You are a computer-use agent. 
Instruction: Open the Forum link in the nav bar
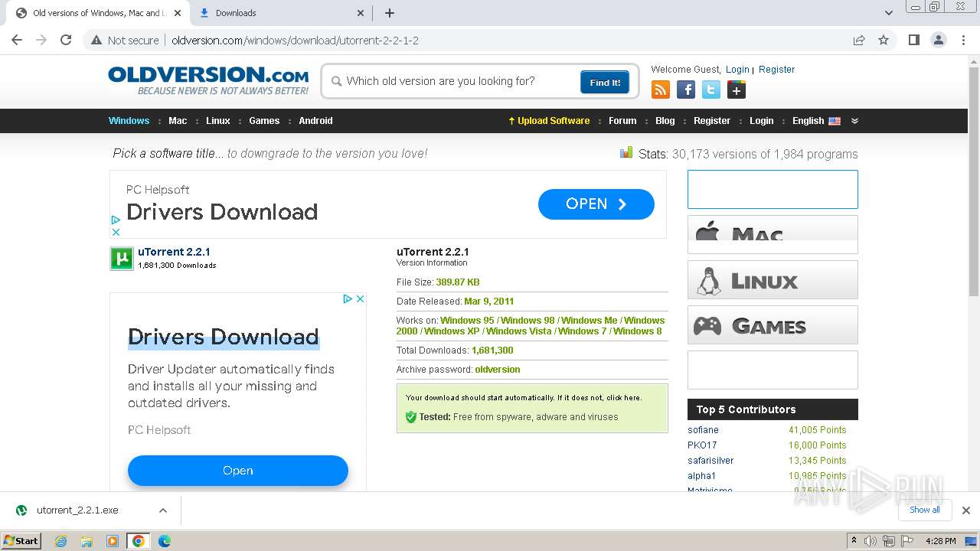coord(622,121)
